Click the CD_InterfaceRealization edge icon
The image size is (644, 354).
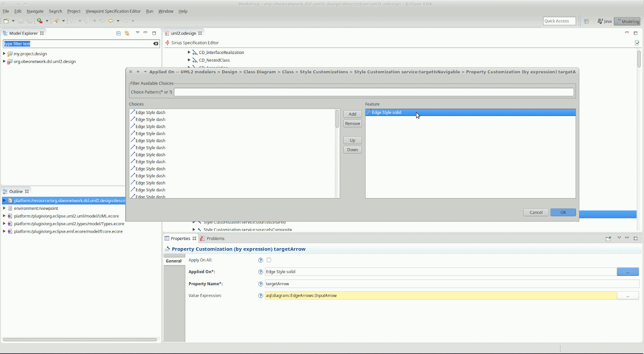(195, 52)
